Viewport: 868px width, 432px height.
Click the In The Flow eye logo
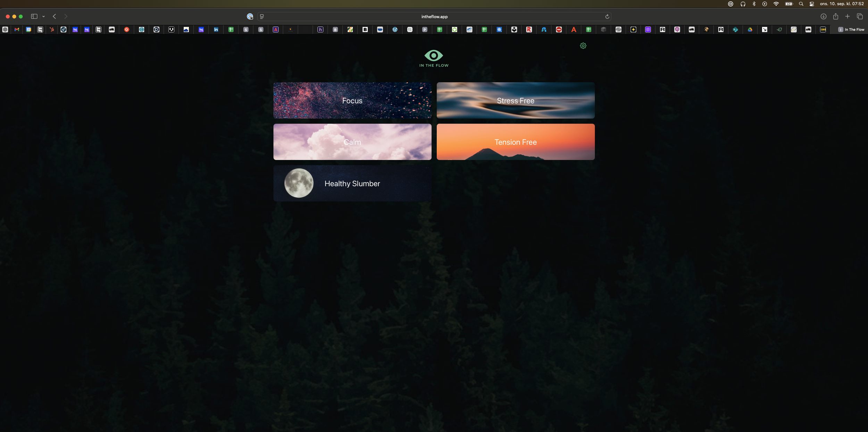[434, 56]
